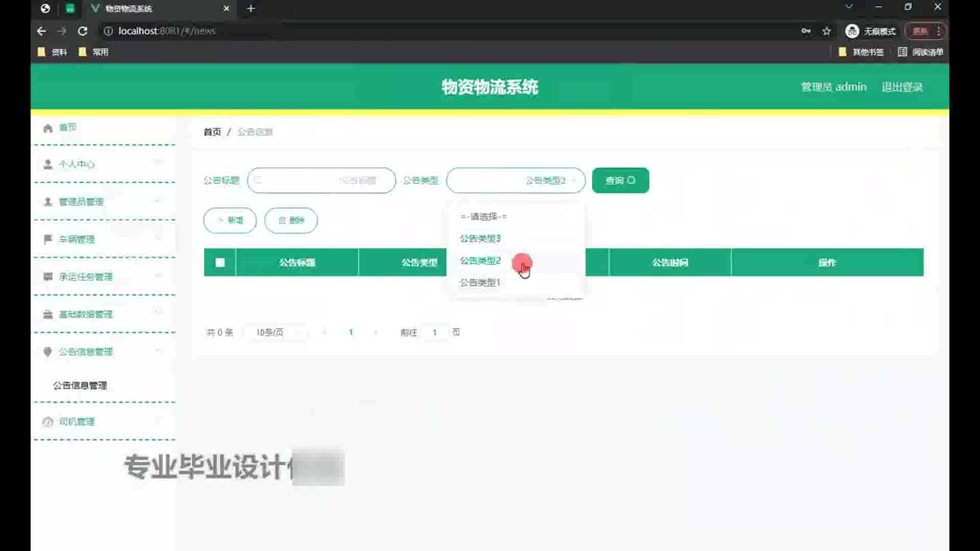Open the new tab plus button

251,9
